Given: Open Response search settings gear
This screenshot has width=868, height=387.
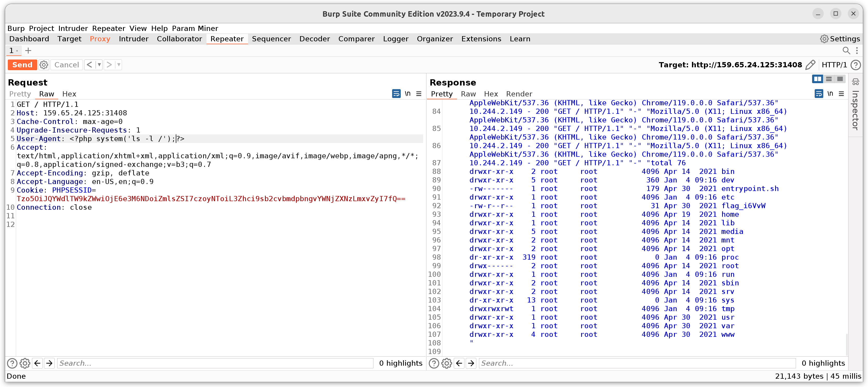Looking at the screenshot, I should 447,363.
